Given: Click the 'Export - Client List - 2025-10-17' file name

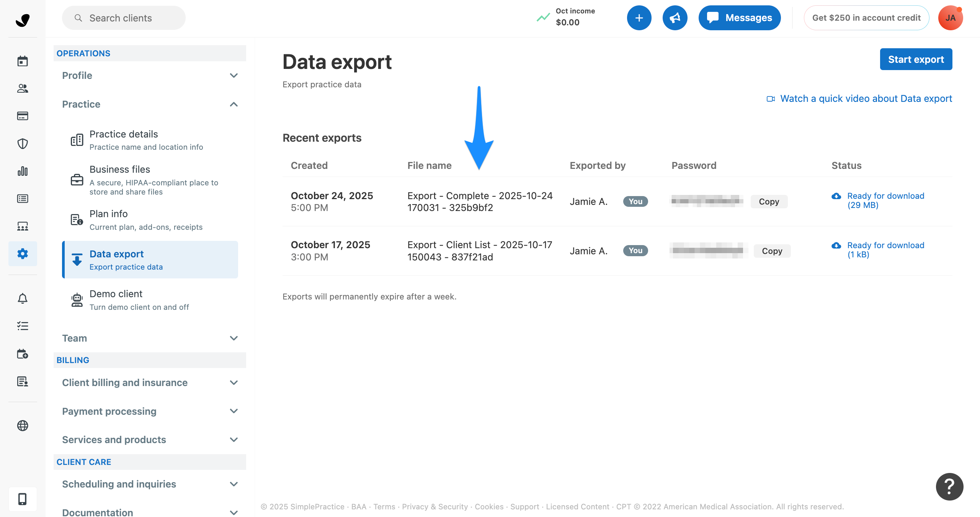Looking at the screenshot, I should [480, 251].
